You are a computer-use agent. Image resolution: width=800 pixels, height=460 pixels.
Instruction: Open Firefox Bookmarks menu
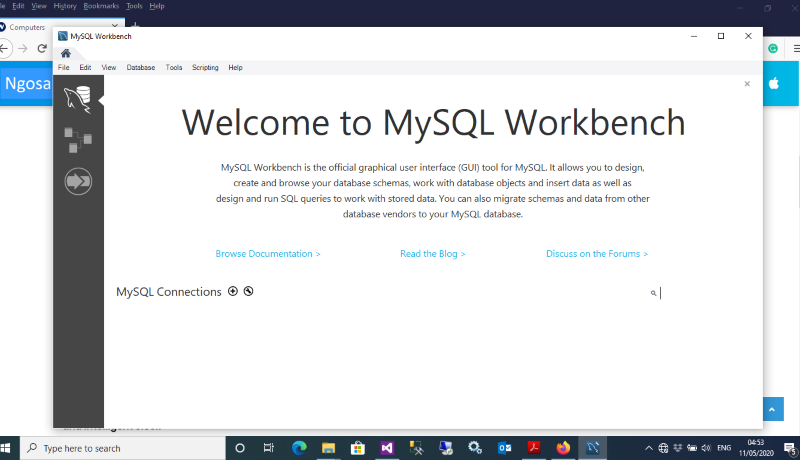[101, 6]
